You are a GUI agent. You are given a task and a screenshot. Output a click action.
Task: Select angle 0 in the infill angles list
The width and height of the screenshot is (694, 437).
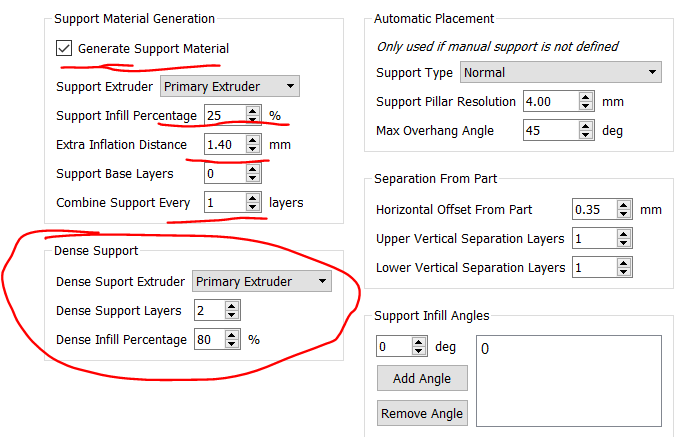[485, 349]
